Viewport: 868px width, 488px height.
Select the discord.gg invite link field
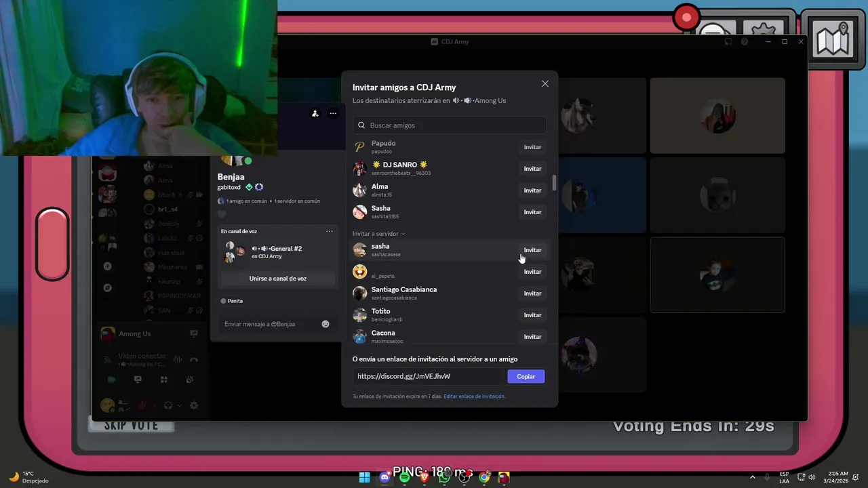click(429, 376)
